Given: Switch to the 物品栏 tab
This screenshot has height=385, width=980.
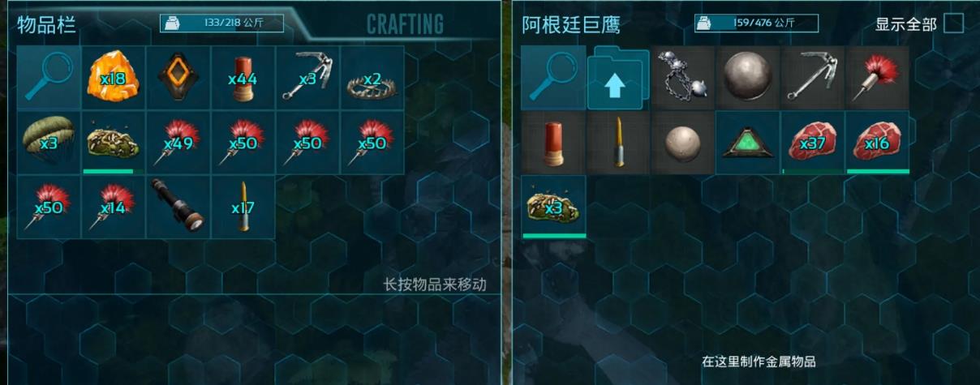Looking at the screenshot, I should (47, 24).
